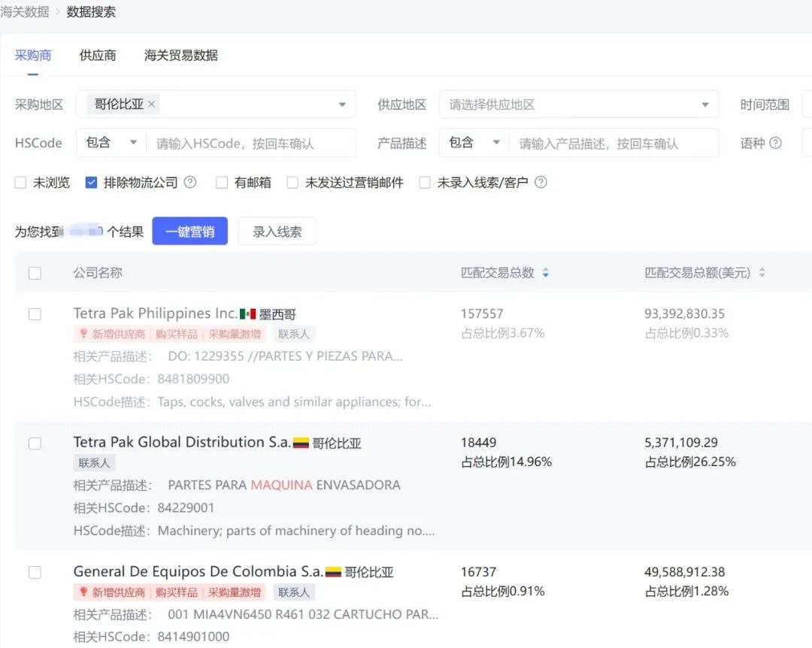Check the 有邮箱 filter option

click(x=220, y=181)
